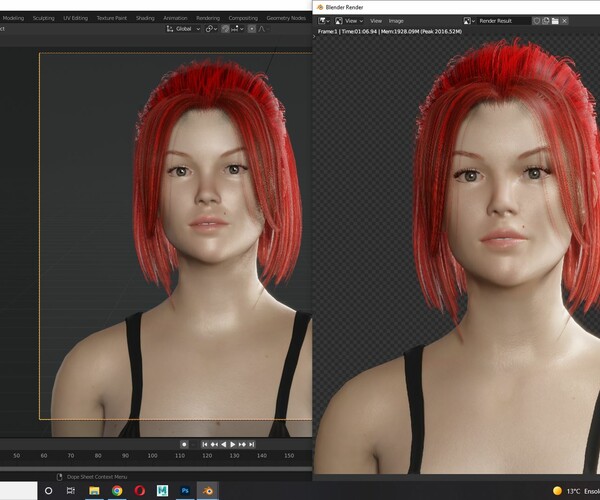Image resolution: width=600 pixels, height=500 pixels.
Task: Play the animation forward
Action: [233, 444]
